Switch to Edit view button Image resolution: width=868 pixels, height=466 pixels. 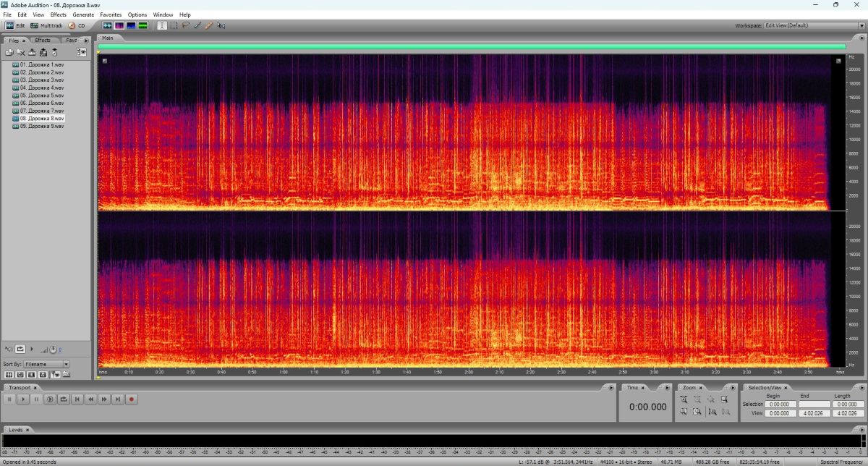pyautogui.click(x=14, y=25)
